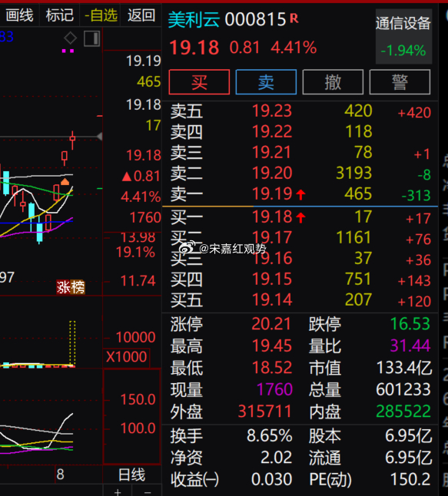
Task: Click 现量 value 1760 in stats panel
Action: pyautogui.click(x=274, y=389)
